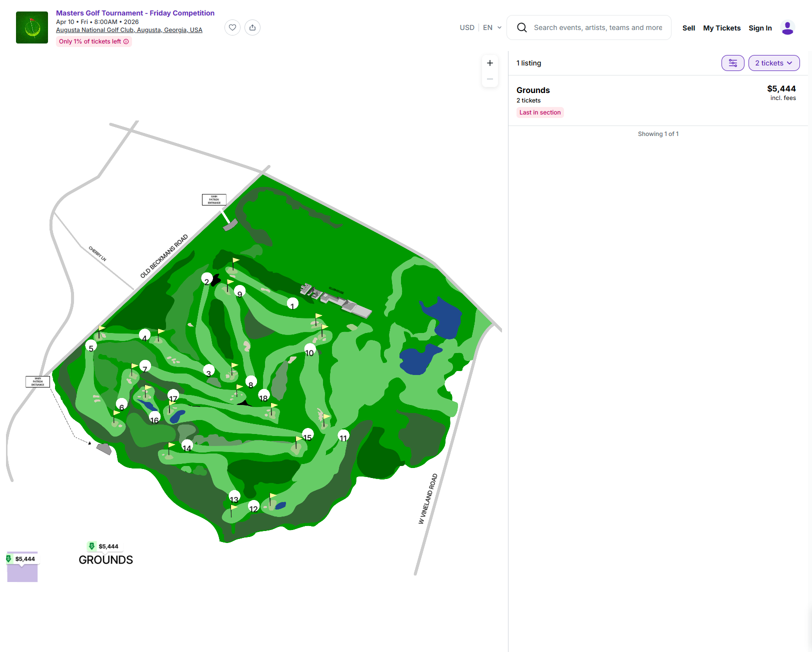
Task: Select hole 18 marker on map
Action: click(x=263, y=395)
